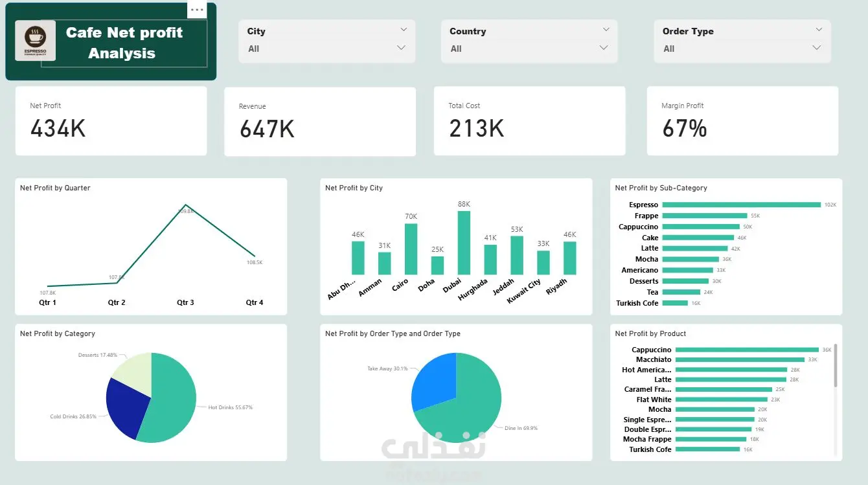Open the Order Type 'All' dropdown
This screenshot has width=868, height=485.
point(742,49)
